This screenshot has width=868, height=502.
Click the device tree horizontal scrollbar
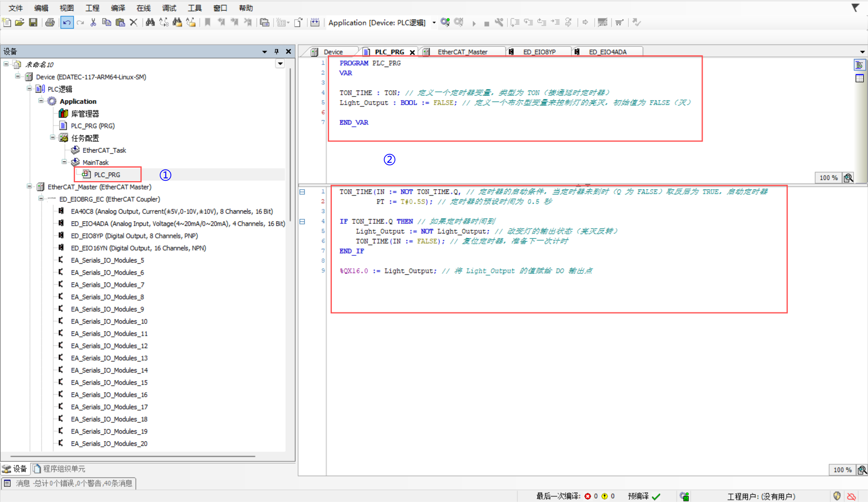pyautogui.click(x=133, y=456)
